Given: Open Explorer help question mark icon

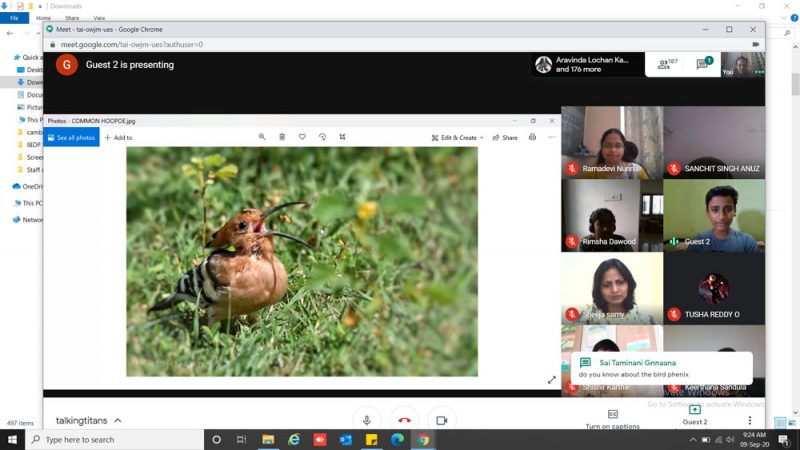Looking at the screenshot, I should (794, 18).
